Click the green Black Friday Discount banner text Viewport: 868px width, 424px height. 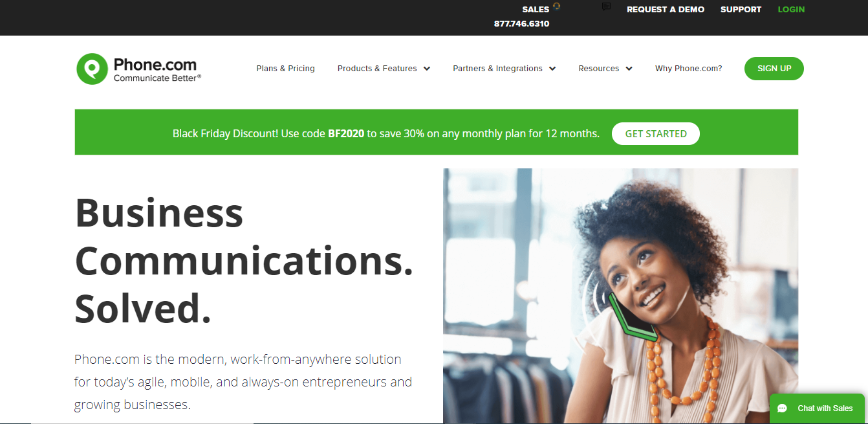click(386, 133)
